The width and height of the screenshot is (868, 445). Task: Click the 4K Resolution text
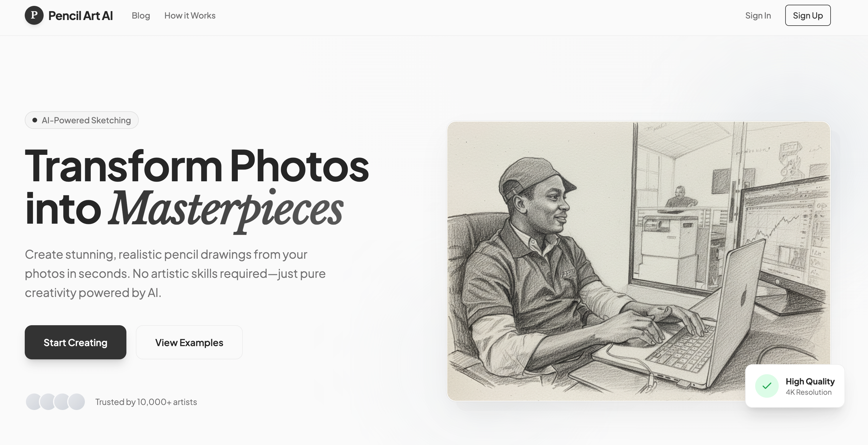point(809,392)
